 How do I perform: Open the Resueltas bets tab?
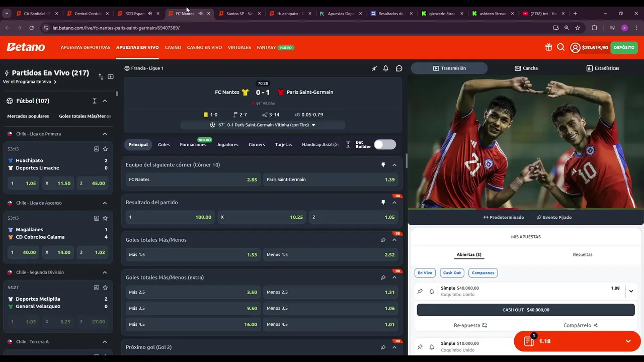tap(583, 255)
